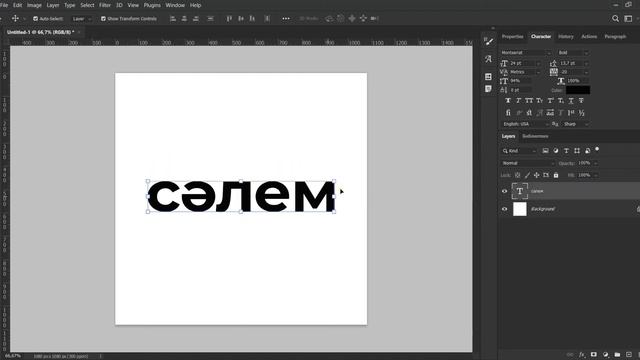Click the align vertical centers icon
The width and height of the screenshot is (640, 360).
pos(241,18)
